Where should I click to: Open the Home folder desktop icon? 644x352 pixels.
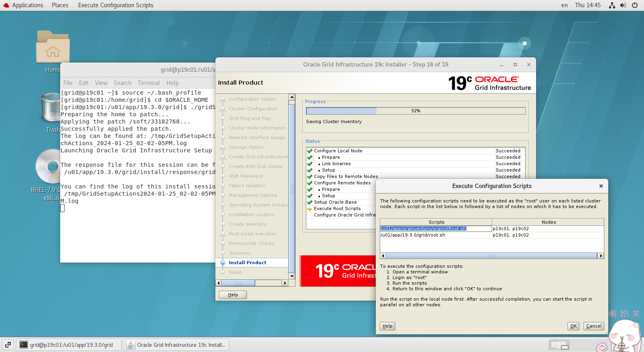(53, 47)
